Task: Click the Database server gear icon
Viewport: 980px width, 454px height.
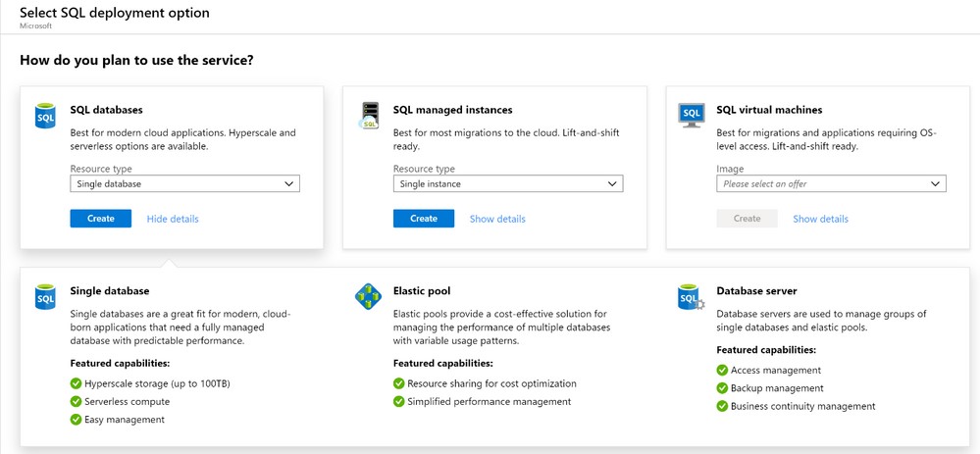Action: coord(692,297)
